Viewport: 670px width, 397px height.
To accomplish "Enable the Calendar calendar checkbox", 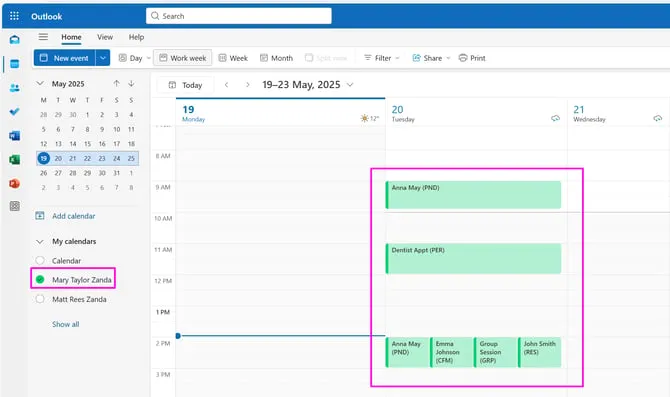I will pos(40,260).
